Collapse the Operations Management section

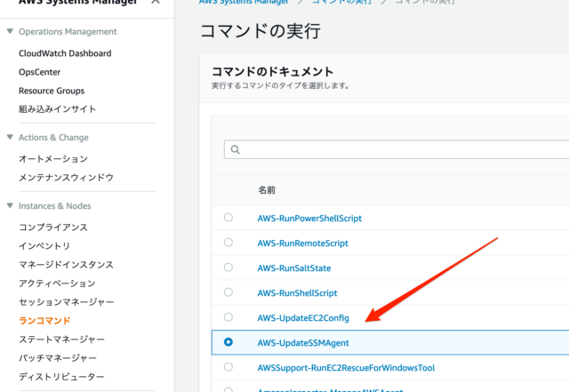[10, 31]
